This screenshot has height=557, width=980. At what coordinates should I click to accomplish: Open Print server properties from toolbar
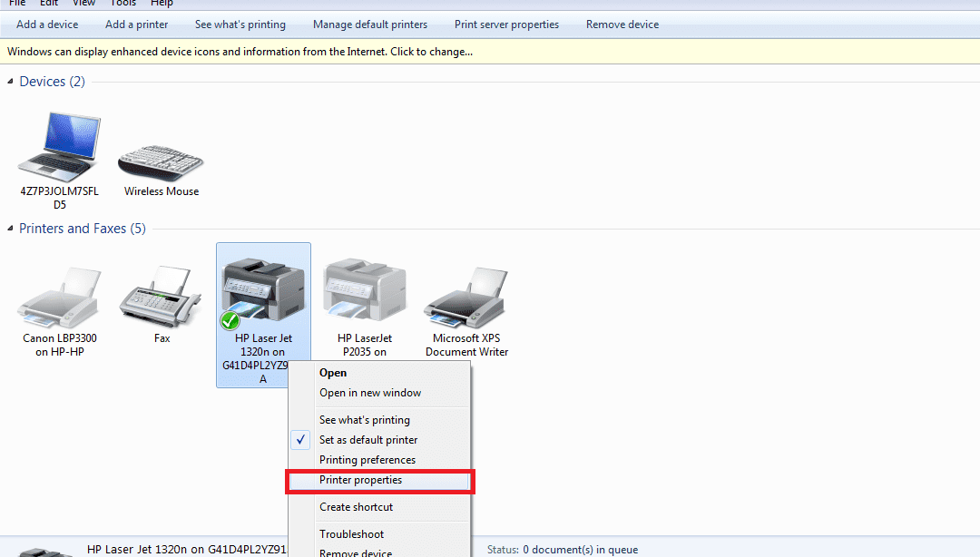507,24
